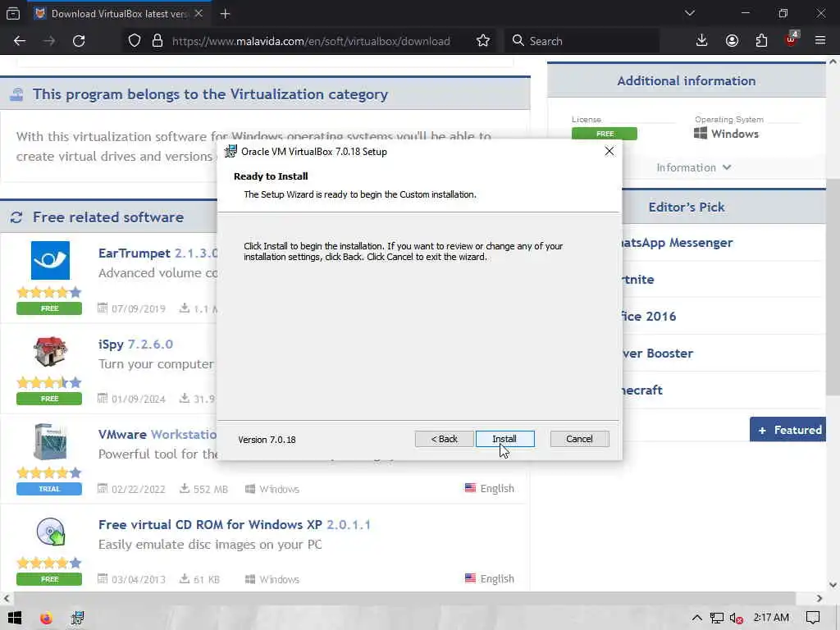Open Free virtual CD ROM for Windows XP

pyautogui.click(x=234, y=524)
